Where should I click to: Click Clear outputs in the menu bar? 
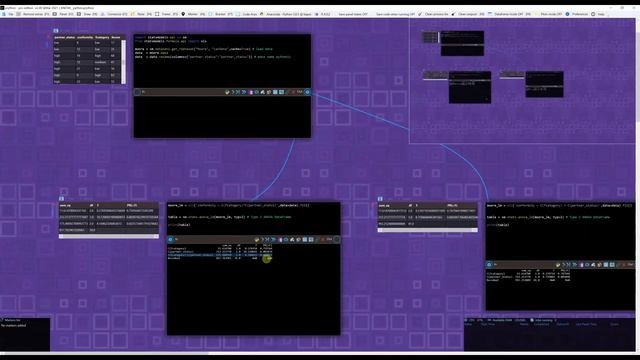click(469, 14)
